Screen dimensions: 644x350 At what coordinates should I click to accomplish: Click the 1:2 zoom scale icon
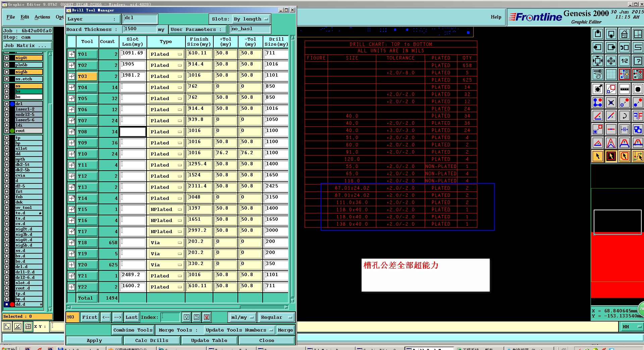(624, 61)
